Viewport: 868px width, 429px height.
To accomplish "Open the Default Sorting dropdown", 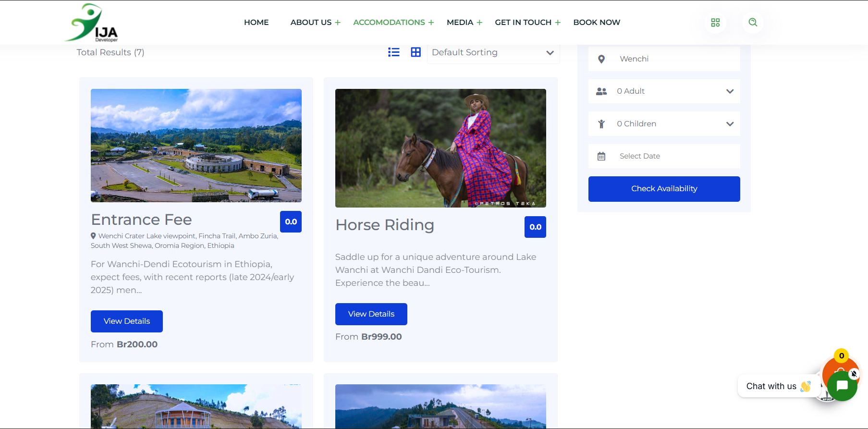I will coord(493,52).
